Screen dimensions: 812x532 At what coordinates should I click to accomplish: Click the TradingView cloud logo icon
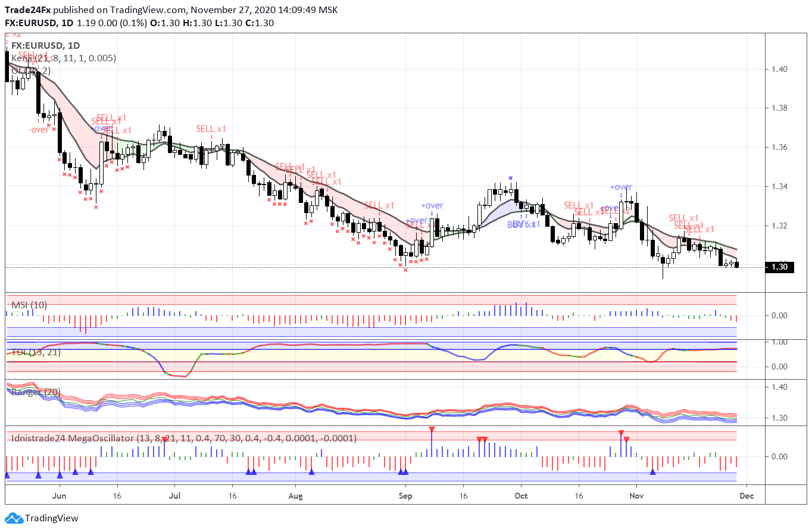(x=14, y=518)
